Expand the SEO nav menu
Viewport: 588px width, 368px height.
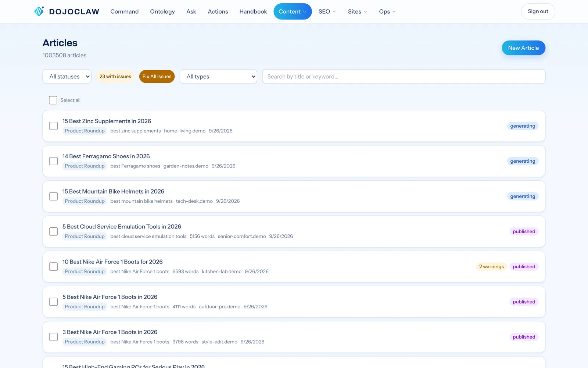coord(327,11)
